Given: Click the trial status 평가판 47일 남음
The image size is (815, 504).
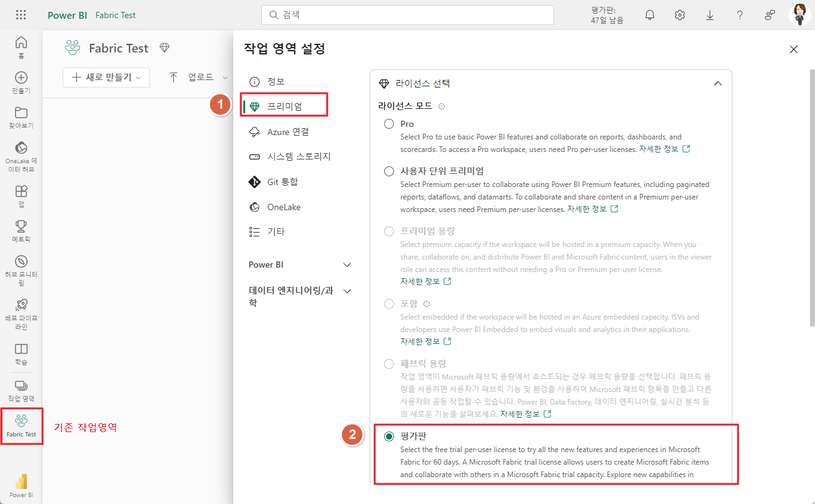Looking at the screenshot, I should point(607,15).
